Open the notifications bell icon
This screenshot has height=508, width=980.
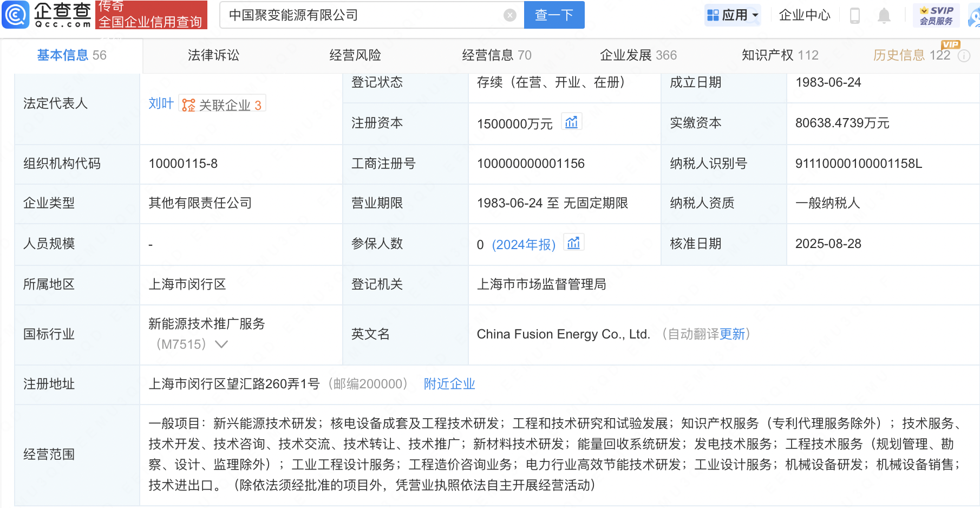[x=884, y=15]
